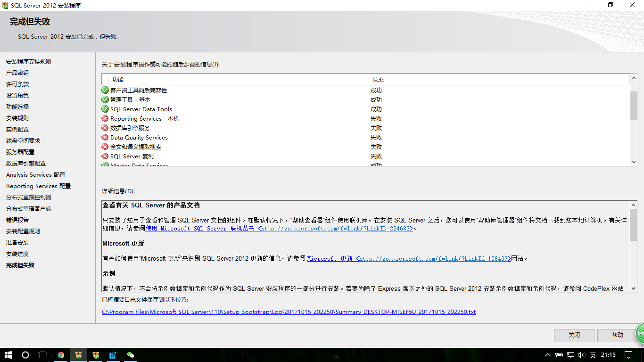Click the failure icon next to 全文和语义提取搜索
Viewport: 644px width, 362px height.
coord(105,147)
